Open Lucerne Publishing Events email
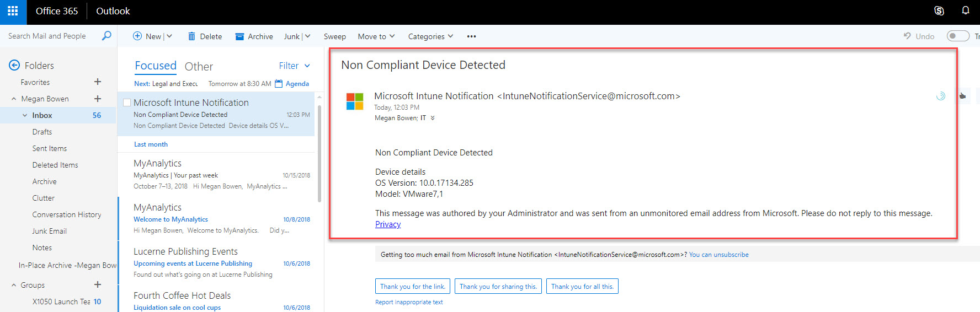 (x=216, y=262)
